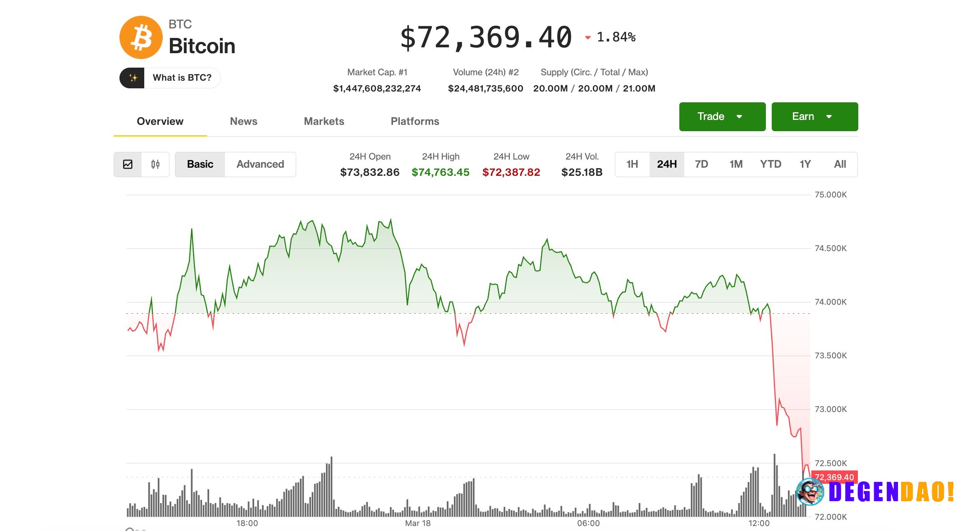Select the 1H time range

632,164
